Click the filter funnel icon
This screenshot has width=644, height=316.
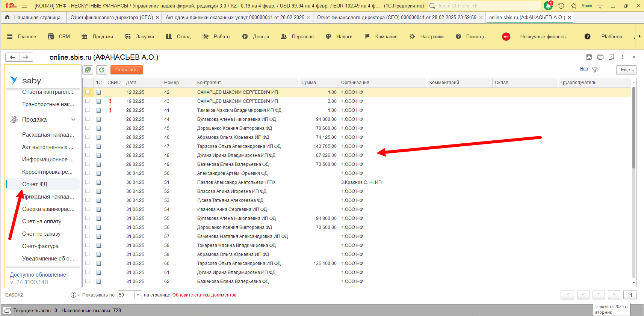pos(595,70)
